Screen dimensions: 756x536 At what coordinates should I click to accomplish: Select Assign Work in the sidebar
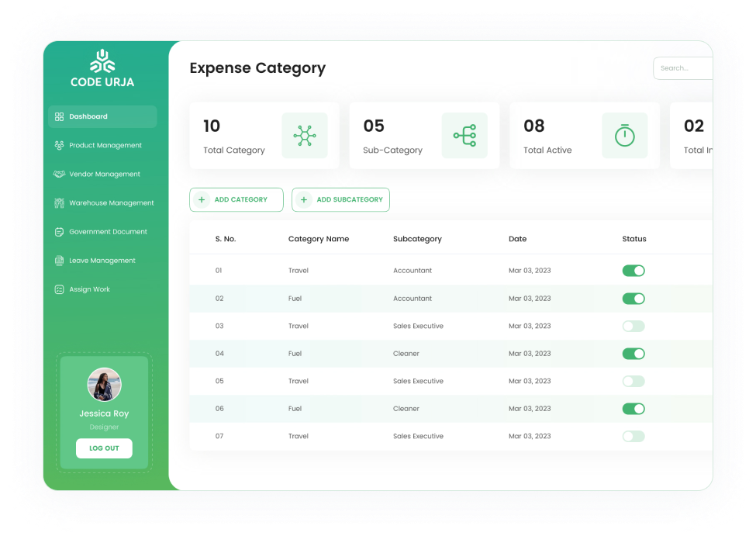click(89, 289)
